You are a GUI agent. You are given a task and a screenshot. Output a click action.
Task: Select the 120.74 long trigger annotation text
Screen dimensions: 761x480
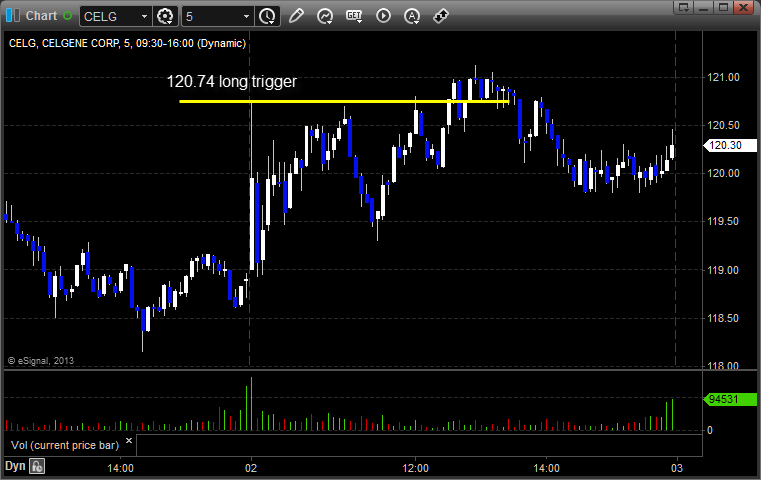(x=232, y=81)
